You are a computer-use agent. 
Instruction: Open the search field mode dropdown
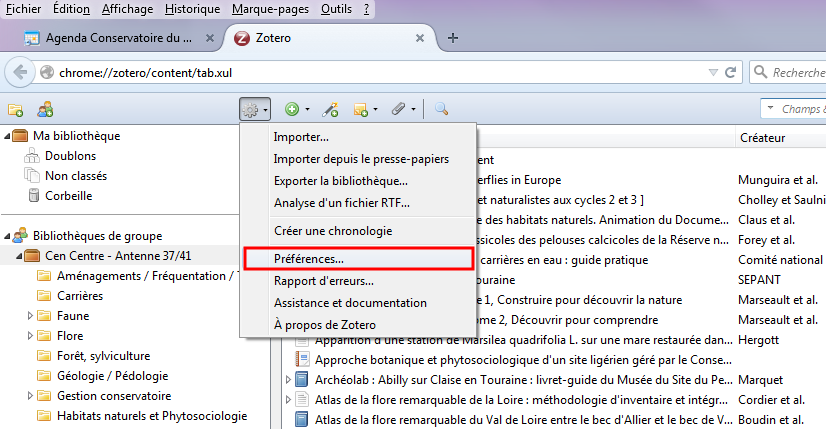tap(772, 109)
